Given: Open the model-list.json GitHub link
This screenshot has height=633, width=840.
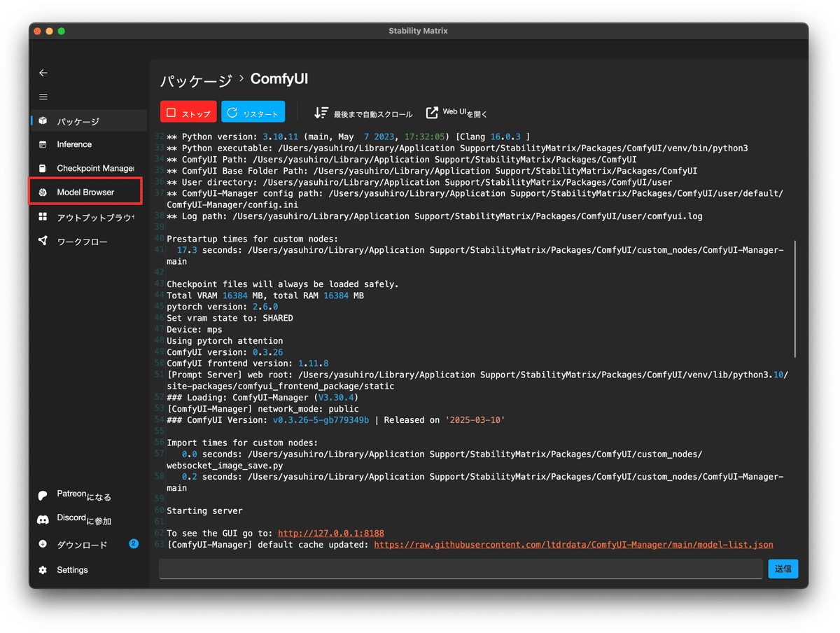Looking at the screenshot, I should pos(573,544).
